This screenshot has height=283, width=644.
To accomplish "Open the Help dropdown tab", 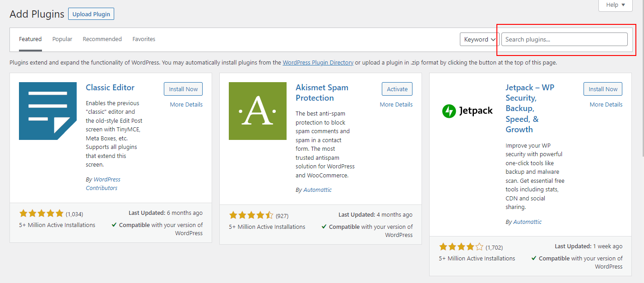I will coord(616,5).
